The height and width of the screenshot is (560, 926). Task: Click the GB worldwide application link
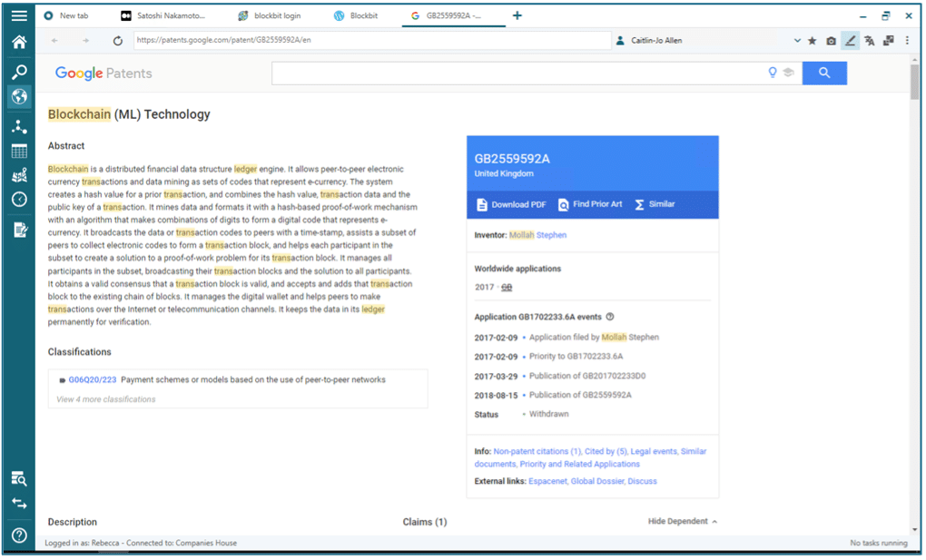click(507, 288)
